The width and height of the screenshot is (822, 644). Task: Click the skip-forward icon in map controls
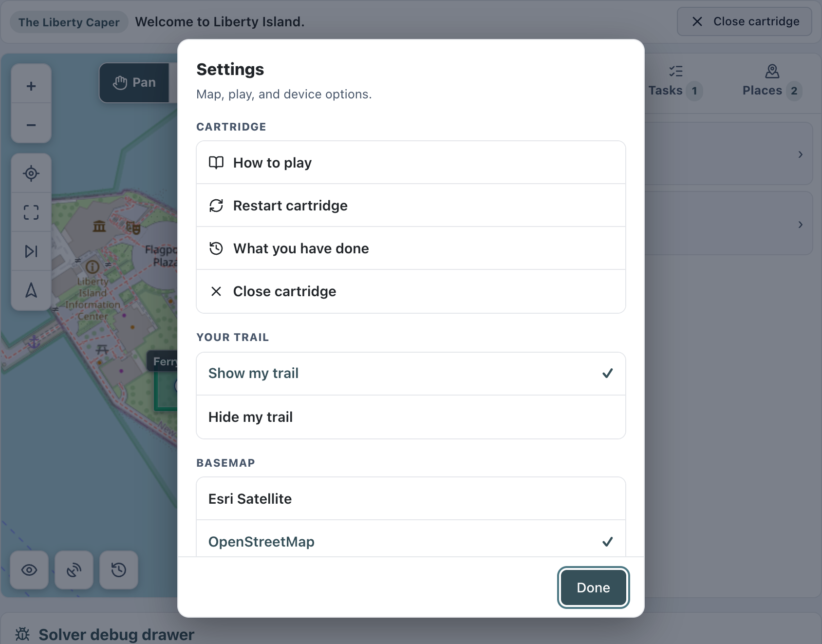pos(31,251)
